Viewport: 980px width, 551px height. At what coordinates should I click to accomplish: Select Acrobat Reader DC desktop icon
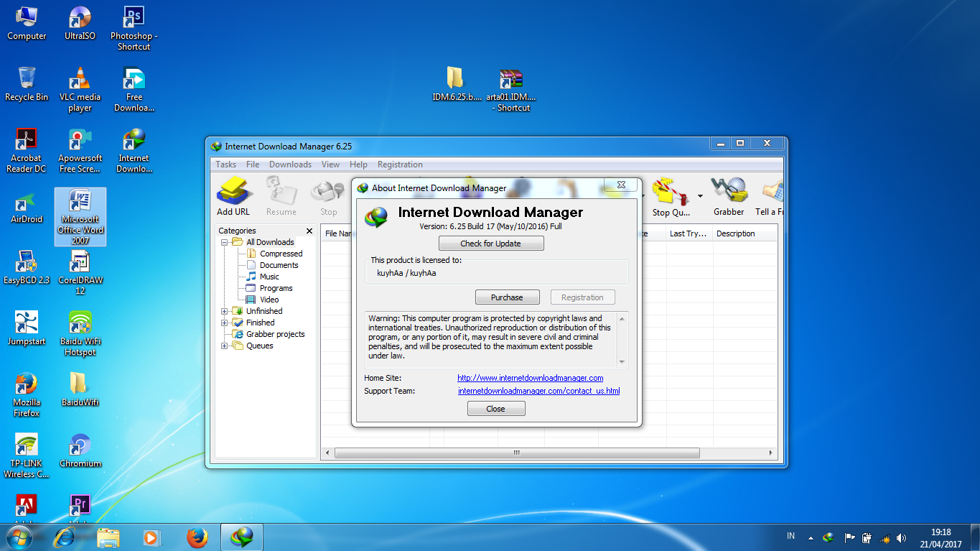click(x=27, y=150)
